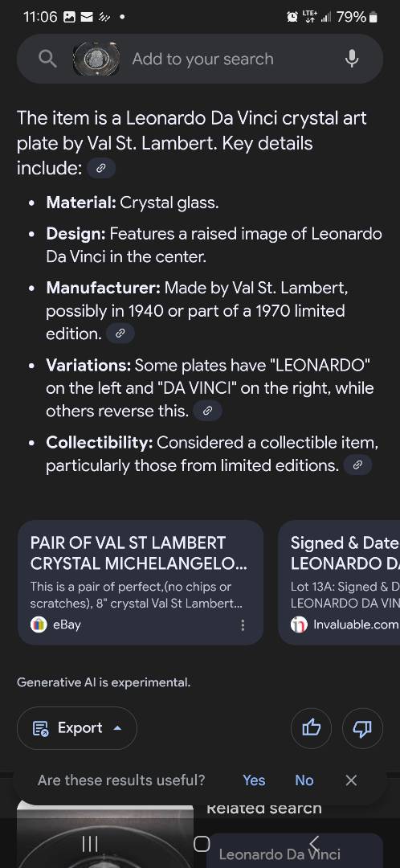Viewport: 400px width, 868px height.
Task: Open the Leonardo Da Vinci related search chip
Action: (295, 853)
